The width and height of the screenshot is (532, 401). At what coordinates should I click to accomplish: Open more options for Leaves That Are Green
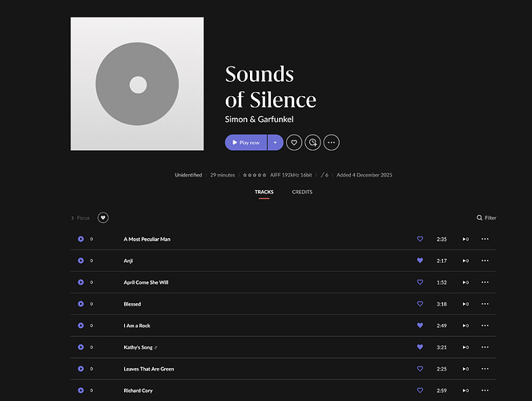point(486,369)
